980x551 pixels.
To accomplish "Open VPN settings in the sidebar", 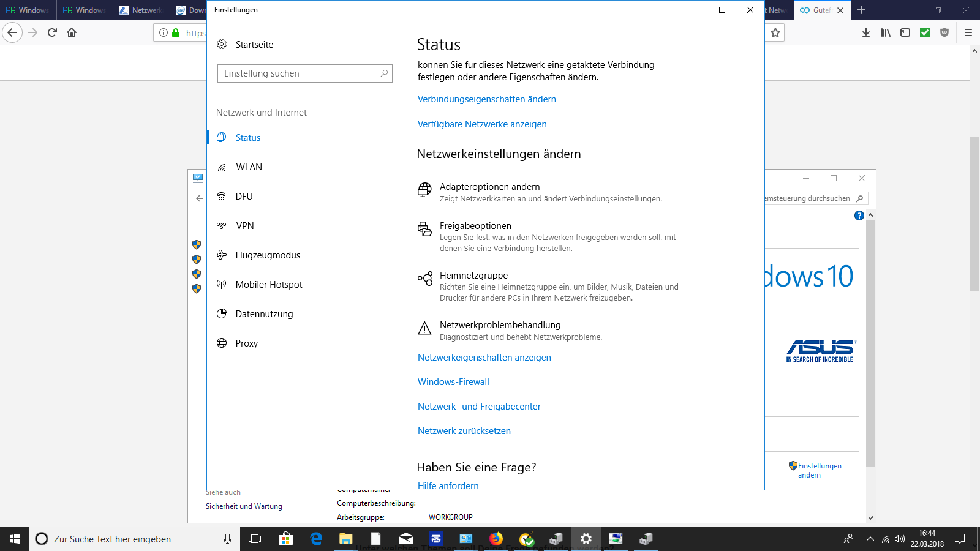I will 244,226.
